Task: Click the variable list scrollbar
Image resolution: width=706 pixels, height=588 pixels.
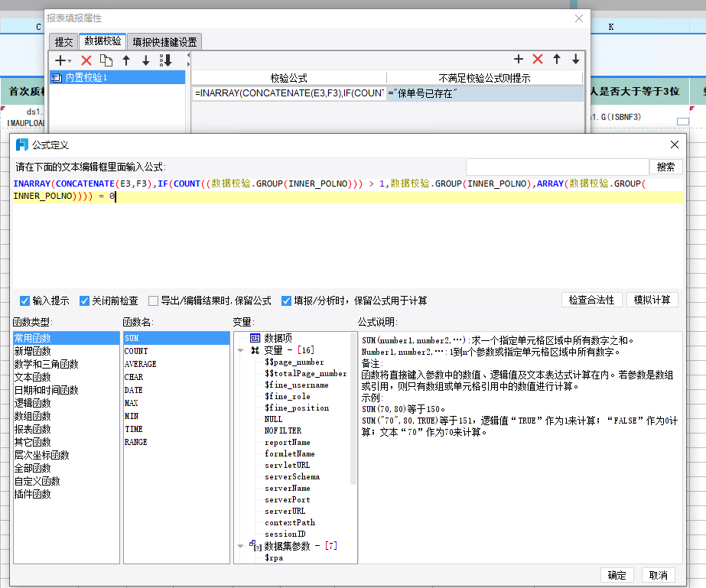Action: coord(353,409)
